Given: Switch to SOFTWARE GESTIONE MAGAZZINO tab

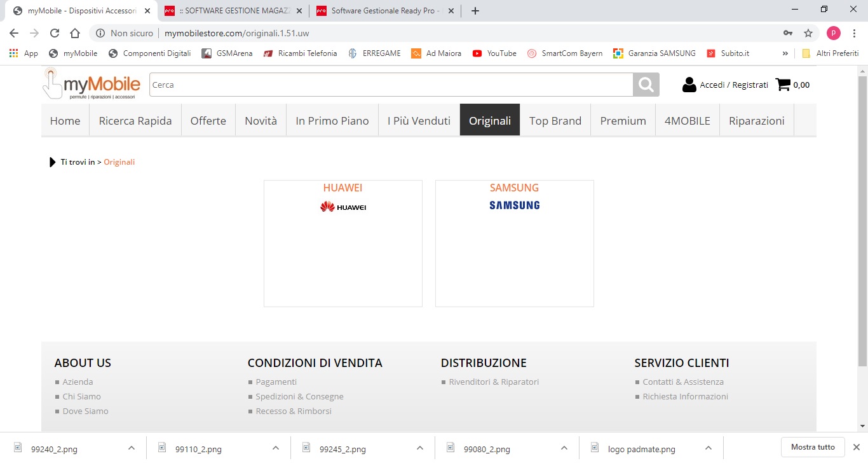Looking at the screenshot, I should pyautogui.click(x=233, y=11).
